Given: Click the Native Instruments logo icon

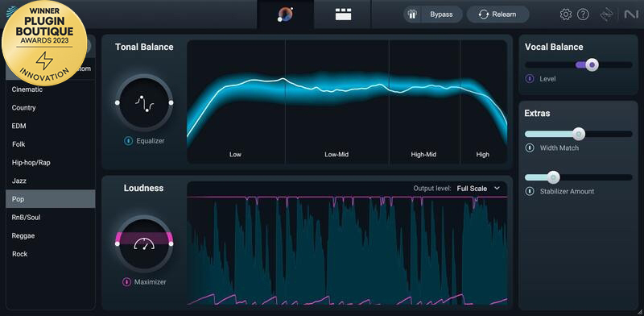Looking at the screenshot, I should (631, 15).
